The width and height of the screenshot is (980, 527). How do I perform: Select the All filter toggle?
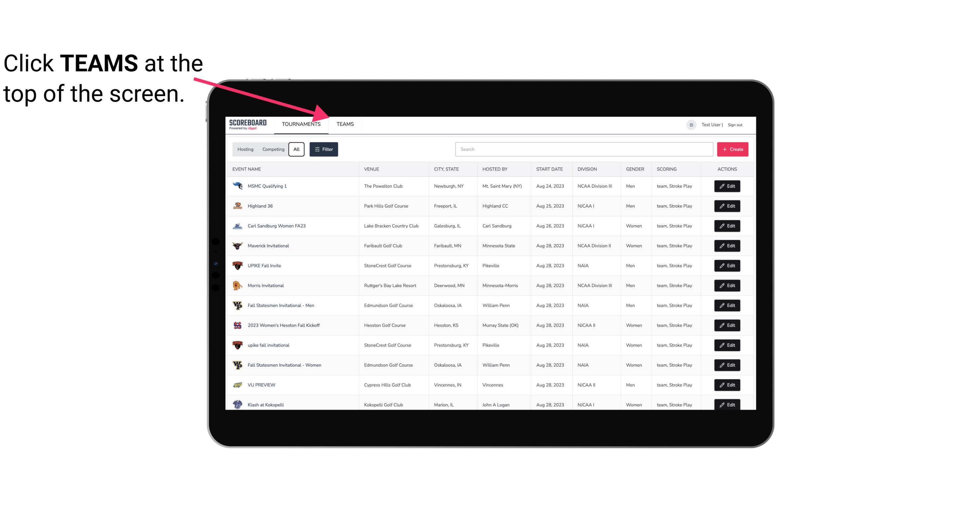tap(297, 149)
